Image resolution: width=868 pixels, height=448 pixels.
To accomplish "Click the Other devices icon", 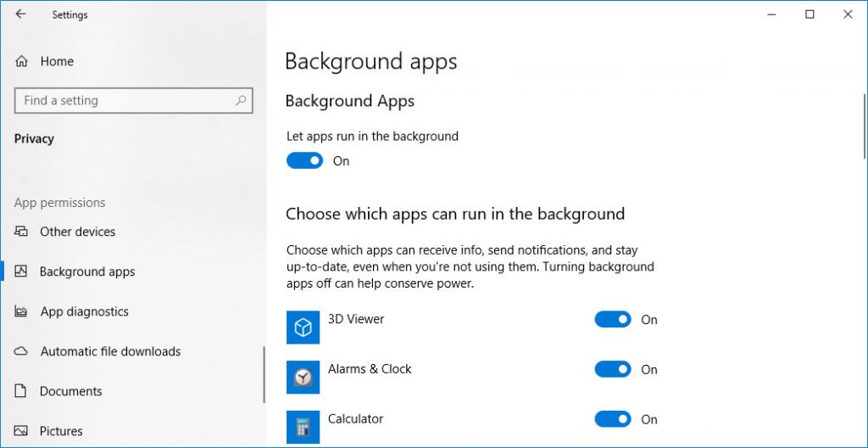I will pyautogui.click(x=21, y=231).
